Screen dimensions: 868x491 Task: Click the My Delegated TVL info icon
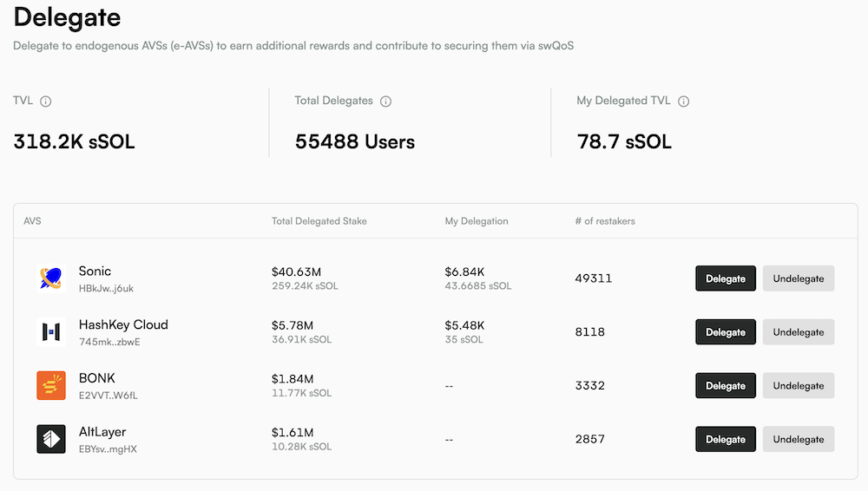click(684, 101)
